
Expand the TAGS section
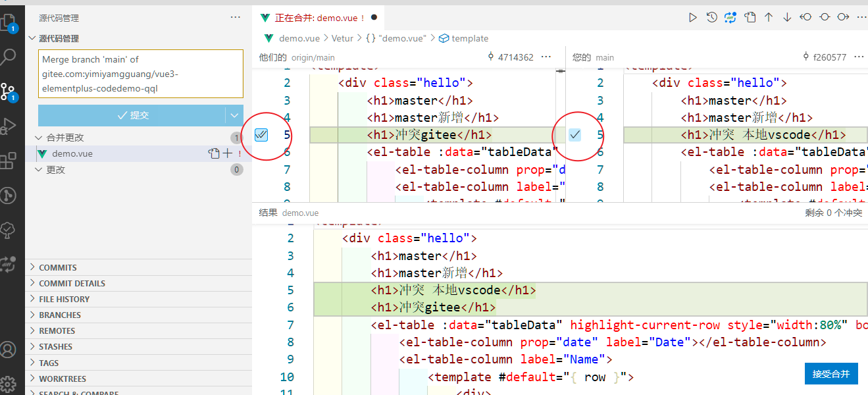click(138, 363)
